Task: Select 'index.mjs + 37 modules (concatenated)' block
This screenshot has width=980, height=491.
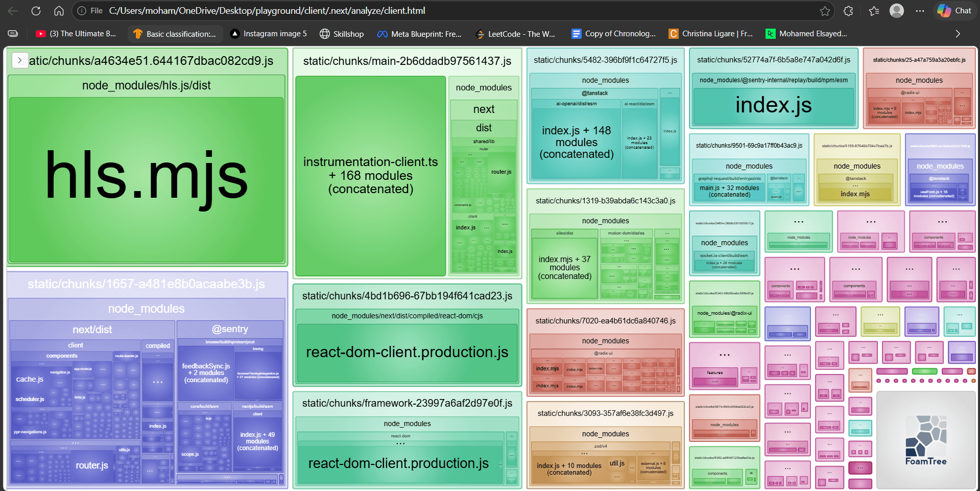Action: tap(564, 268)
